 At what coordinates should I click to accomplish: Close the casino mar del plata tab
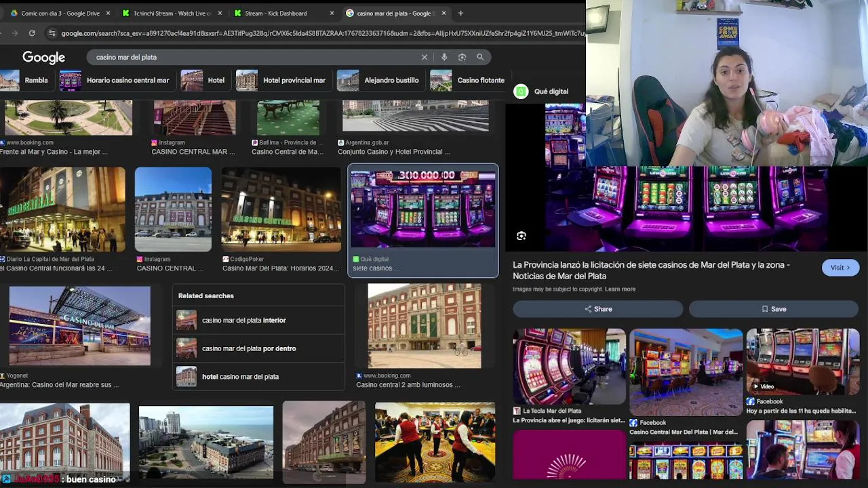[x=443, y=13]
